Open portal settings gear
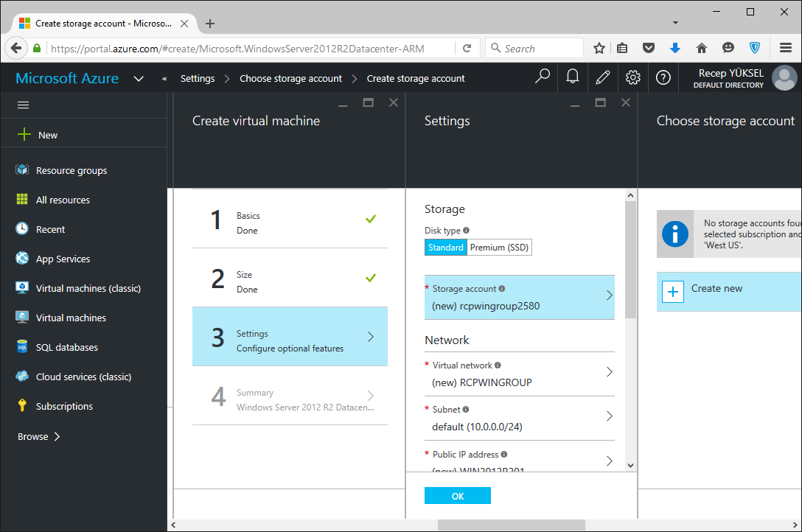This screenshot has height=532, width=802. pos(632,77)
